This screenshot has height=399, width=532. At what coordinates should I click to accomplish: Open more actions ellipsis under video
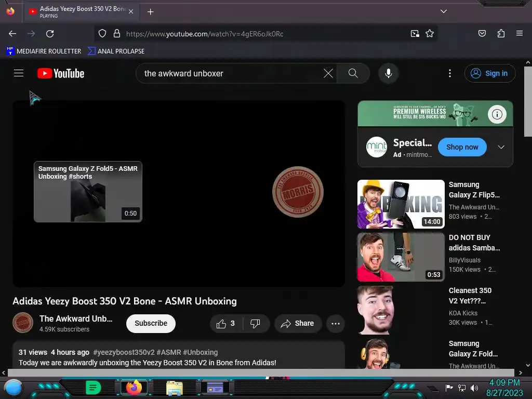click(335, 323)
